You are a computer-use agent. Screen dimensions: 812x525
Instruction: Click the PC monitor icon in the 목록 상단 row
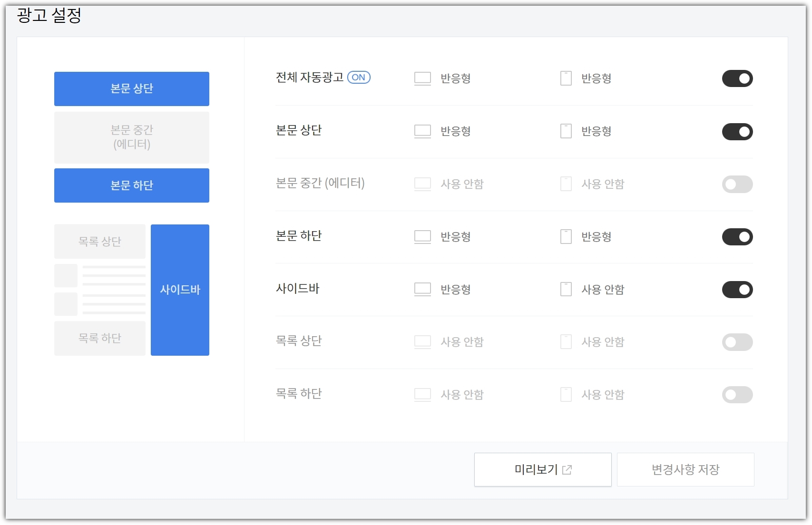[422, 341]
